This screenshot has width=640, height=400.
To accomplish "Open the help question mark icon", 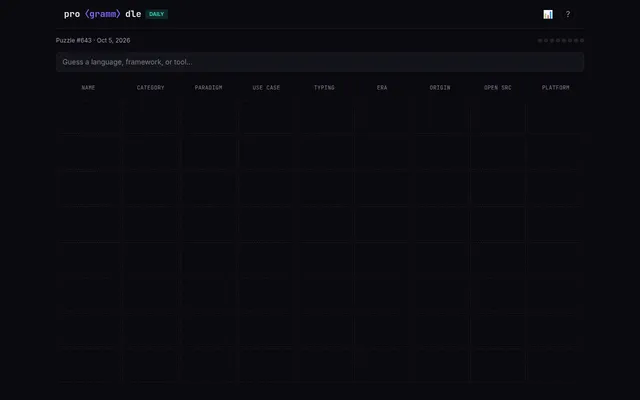I will click(x=567, y=14).
